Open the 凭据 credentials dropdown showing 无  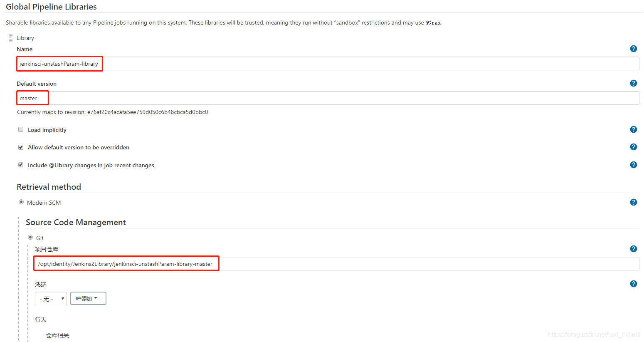click(51, 298)
